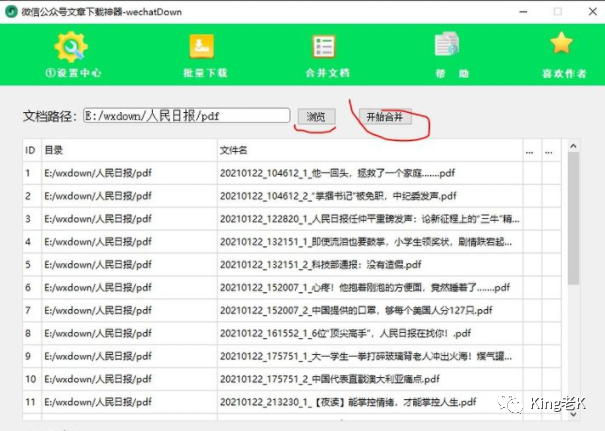The width and height of the screenshot is (605, 431).
Task: Close the wechatDown window
Action: pos(593,12)
